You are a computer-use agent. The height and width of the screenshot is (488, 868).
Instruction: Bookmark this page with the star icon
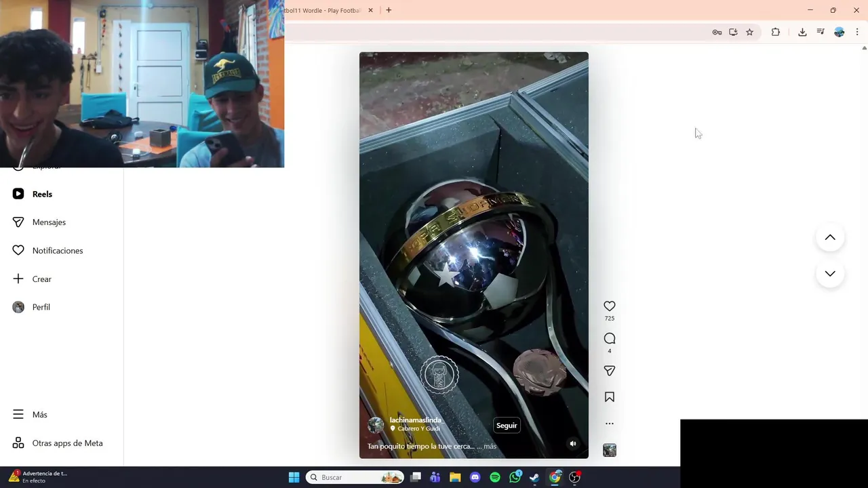coord(749,32)
